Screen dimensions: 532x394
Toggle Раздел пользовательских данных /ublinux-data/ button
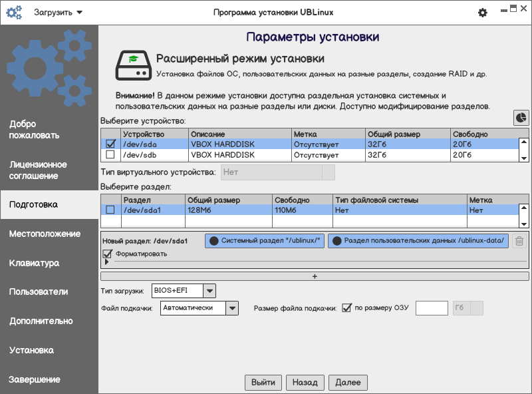(x=418, y=241)
